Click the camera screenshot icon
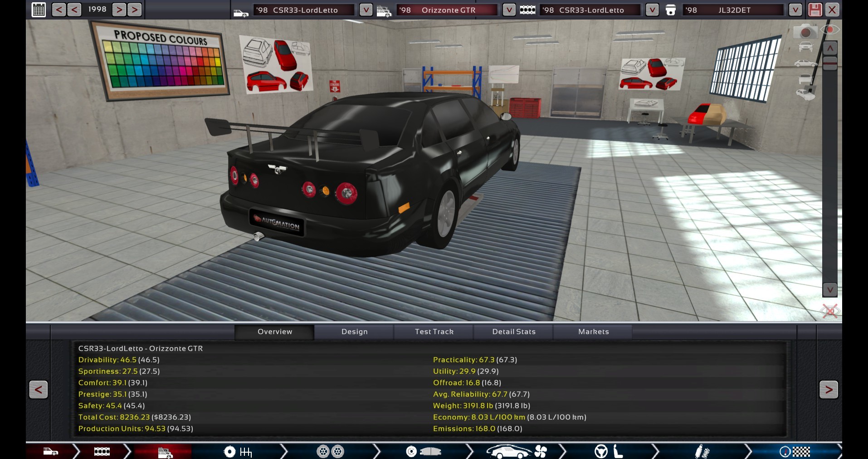Screen dimensions: 868x459 click(x=805, y=32)
